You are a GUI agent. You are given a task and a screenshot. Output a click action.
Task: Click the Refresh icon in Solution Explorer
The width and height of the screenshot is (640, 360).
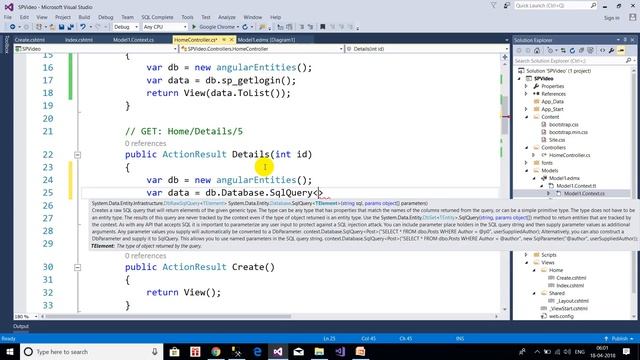[x=572, y=51]
